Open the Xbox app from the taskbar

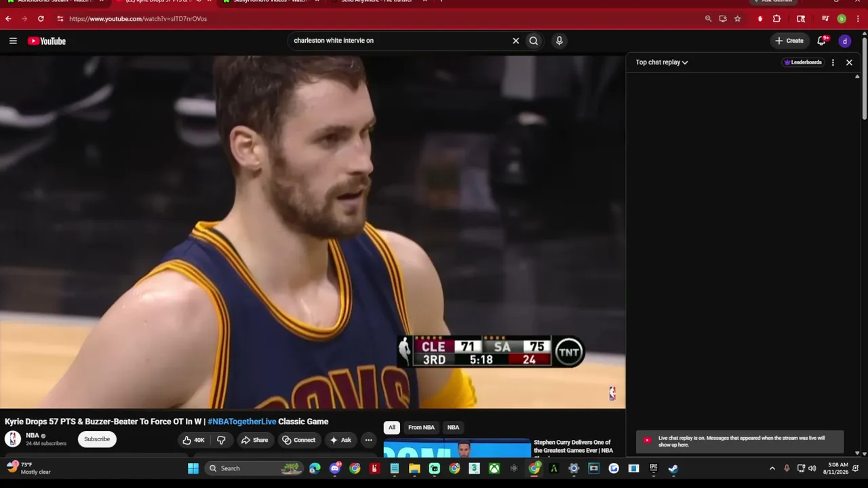pos(495,468)
